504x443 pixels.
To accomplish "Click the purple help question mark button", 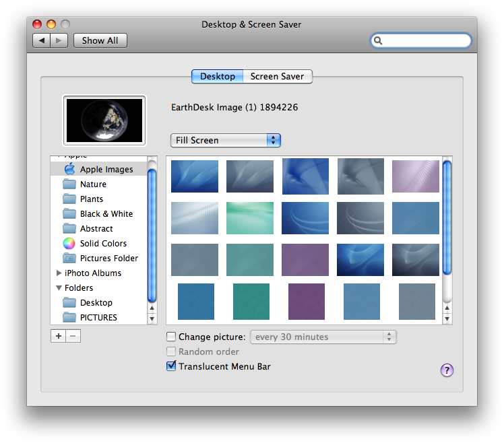I will click(447, 370).
